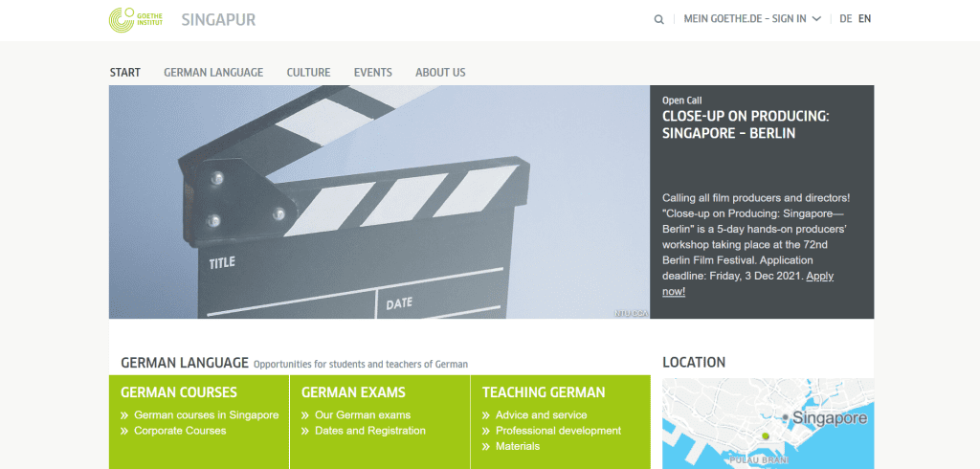980x469 pixels.
Task: Click the clapperboard hero image
Action: (379, 202)
